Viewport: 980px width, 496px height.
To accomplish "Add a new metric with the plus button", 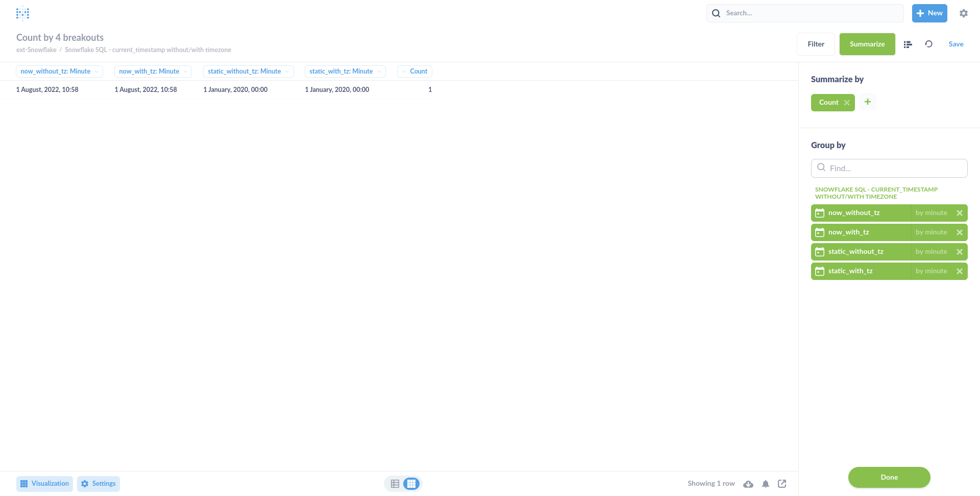I will 868,102.
